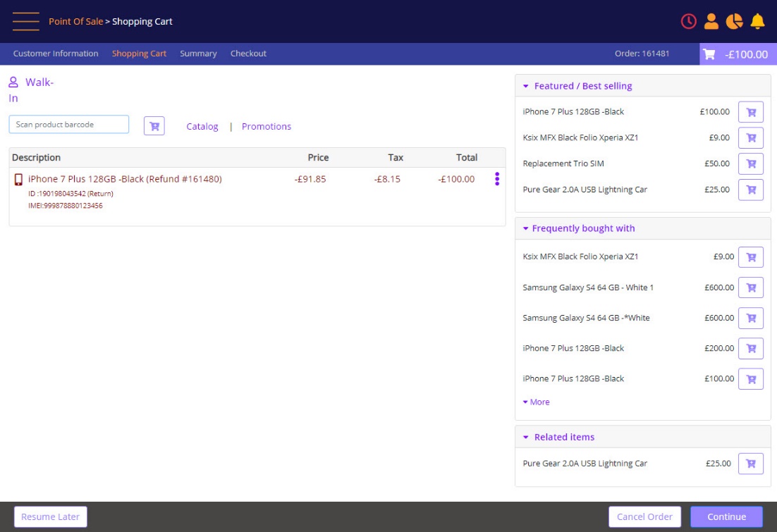Click the Tax column header
Screen dimensions: 777x532
point(396,158)
